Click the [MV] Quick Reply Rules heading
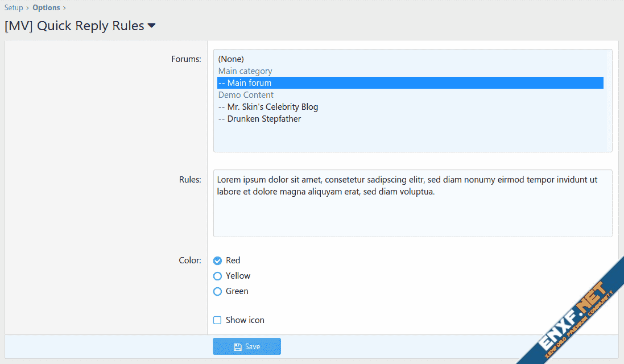This screenshot has height=364, width=624. click(74, 26)
